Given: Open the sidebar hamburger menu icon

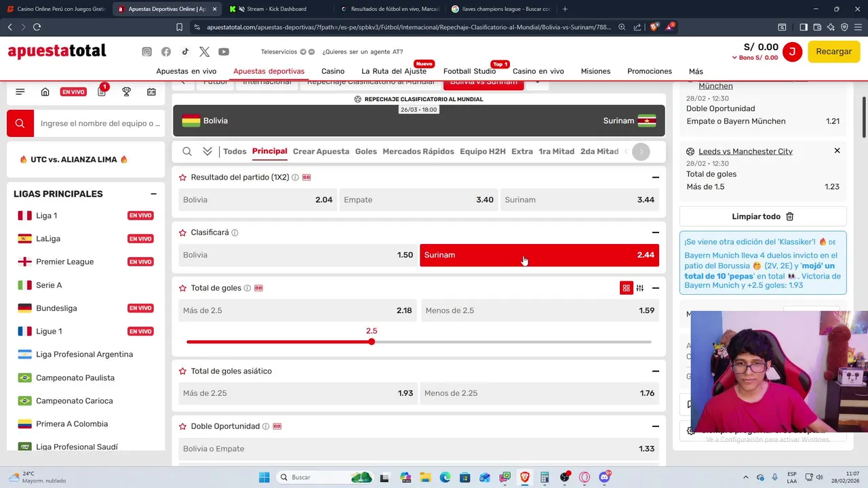Looking at the screenshot, I should 20,91.
